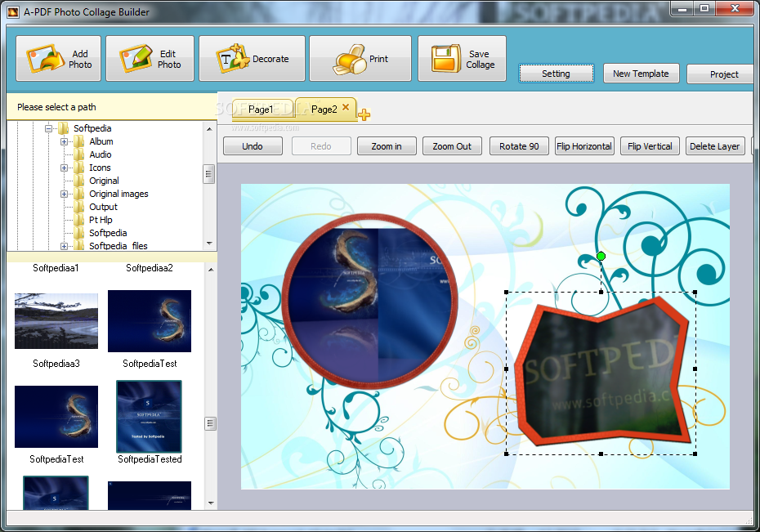Viewport: 760px width, 532px height.
Task: Switch to Page1 tab
Action: (x=262, y=110)
